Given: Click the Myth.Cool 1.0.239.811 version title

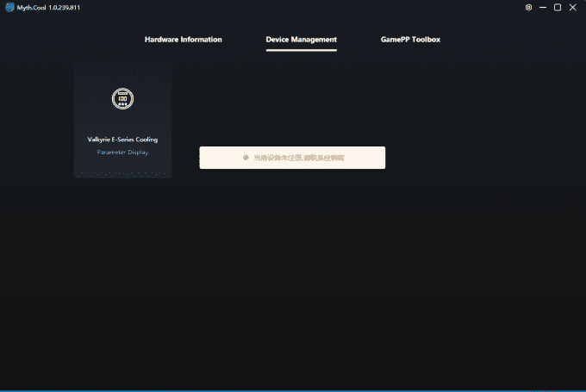Looking at the screenshot, I should click(x=48, y=8).
